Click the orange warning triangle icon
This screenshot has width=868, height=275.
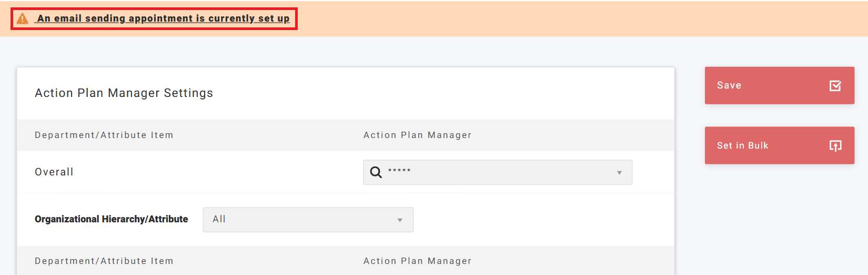[x=22, y=19]
